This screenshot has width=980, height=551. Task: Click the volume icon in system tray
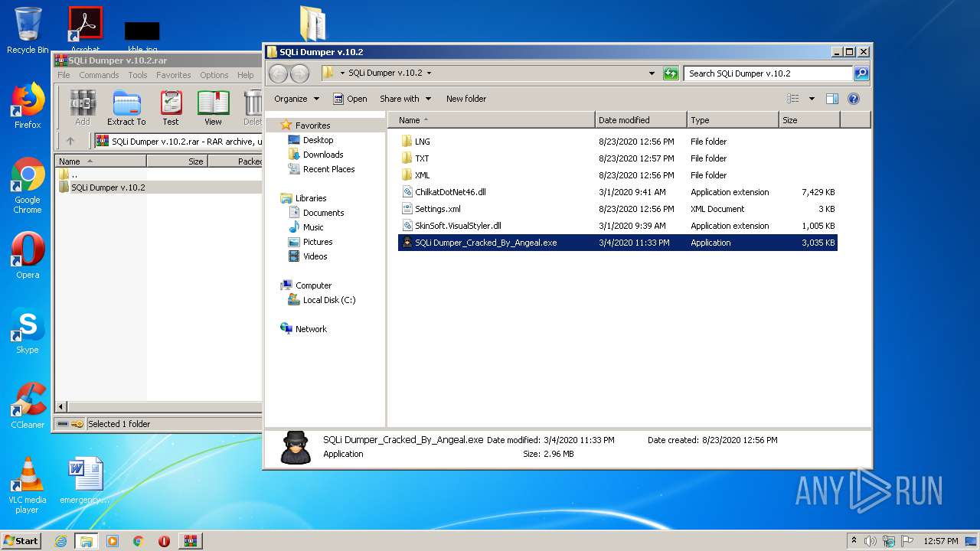pyautogui.click(x=870, y=541)
